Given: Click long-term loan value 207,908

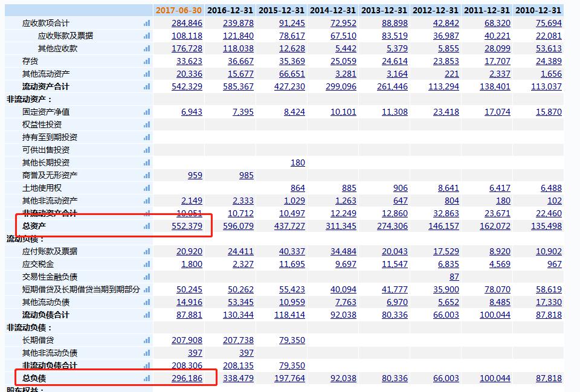Looking at the screenshot, I should [187, 340].
